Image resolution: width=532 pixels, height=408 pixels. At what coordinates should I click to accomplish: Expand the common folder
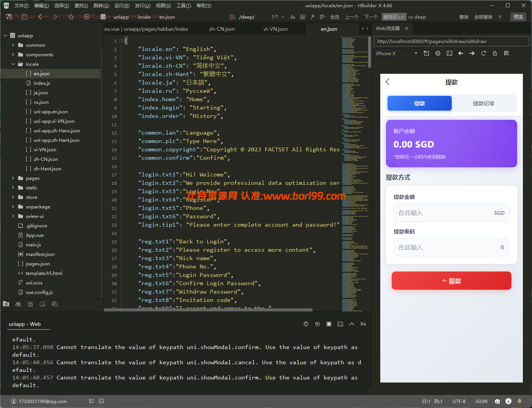[x=13, y=45]
